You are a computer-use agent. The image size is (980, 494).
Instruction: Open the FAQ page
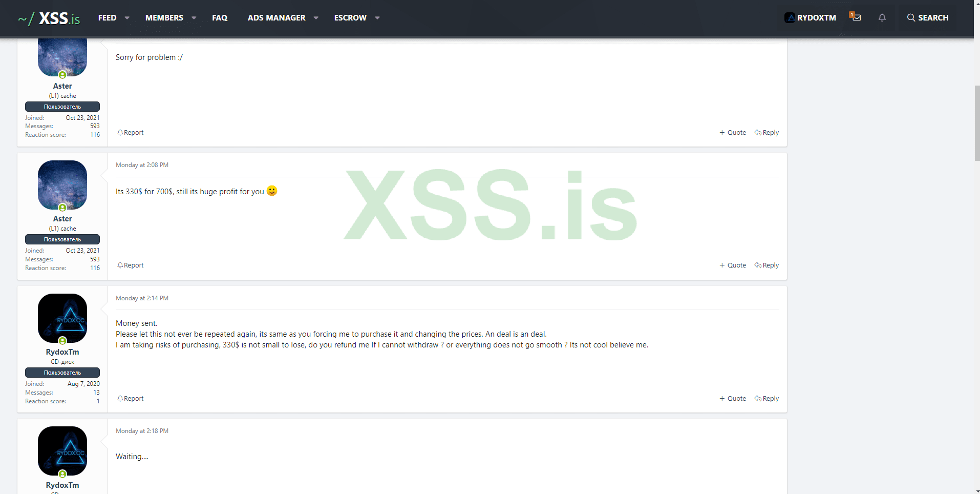[x=220, y=18]
